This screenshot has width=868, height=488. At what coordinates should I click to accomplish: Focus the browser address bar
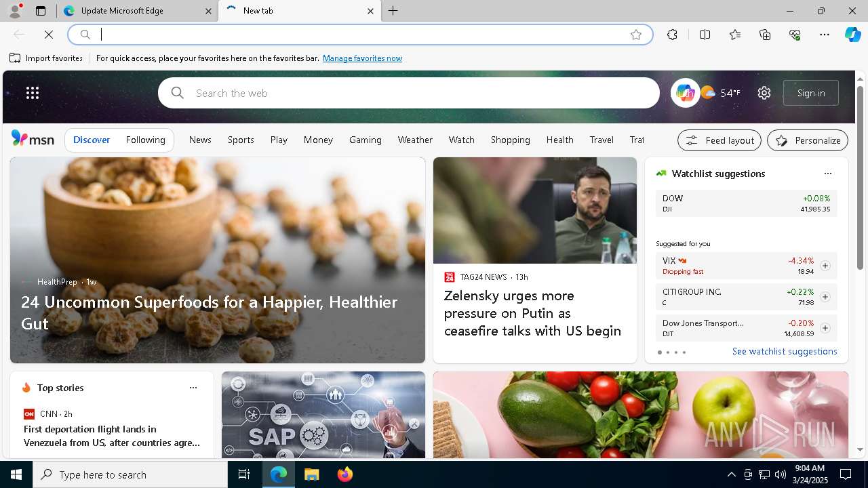359,35
